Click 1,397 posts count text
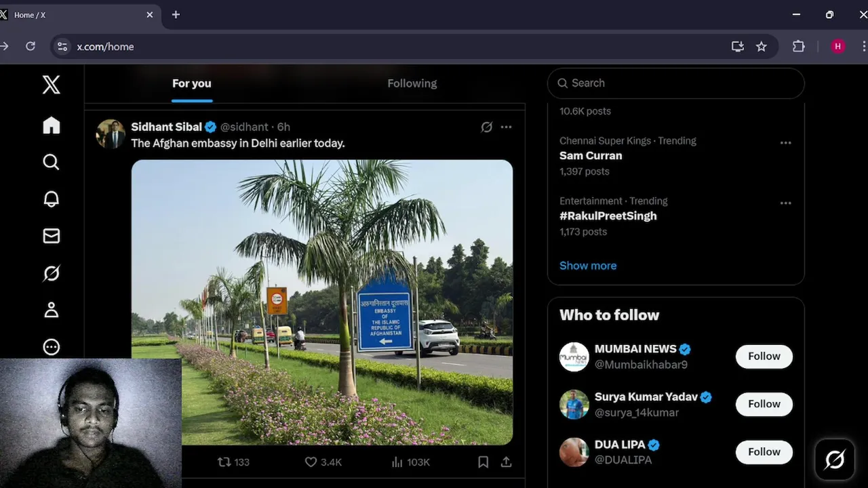The height and width of the screenshot is (488, 868). click(585, 171)
